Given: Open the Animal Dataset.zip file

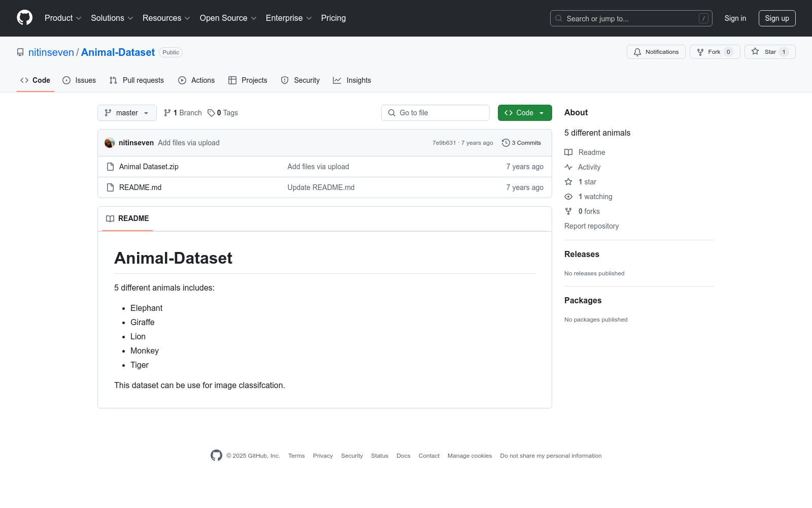Looking at the screenshot, I should click(x=149, y=167).
